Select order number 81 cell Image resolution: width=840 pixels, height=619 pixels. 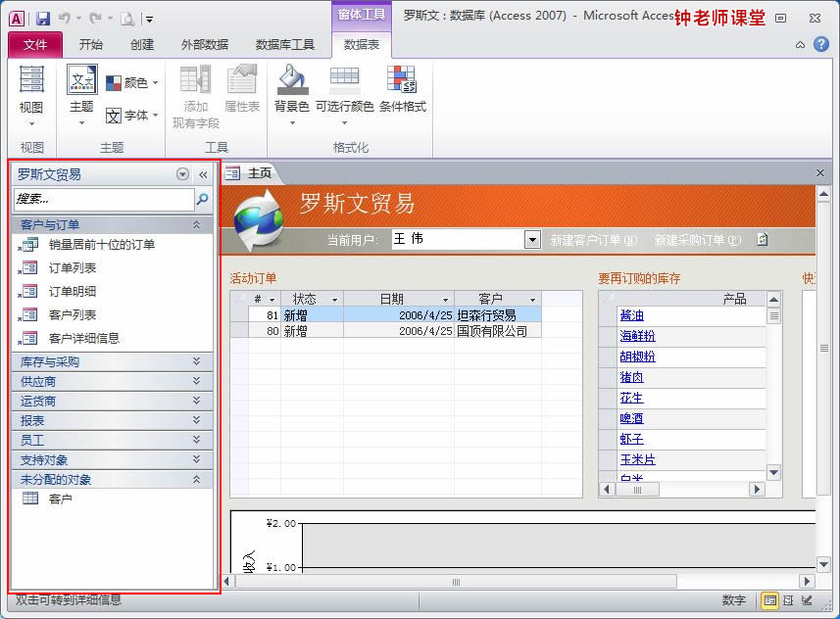pos(265,315)
